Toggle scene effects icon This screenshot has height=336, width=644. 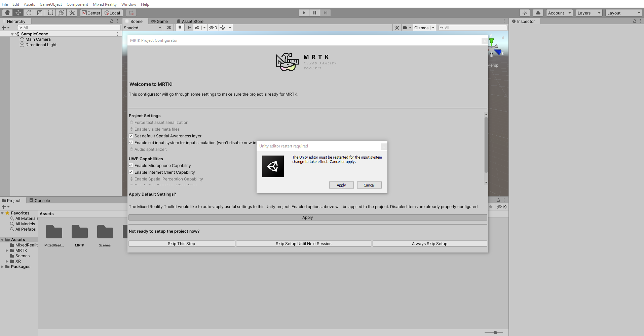pos(197,28)
